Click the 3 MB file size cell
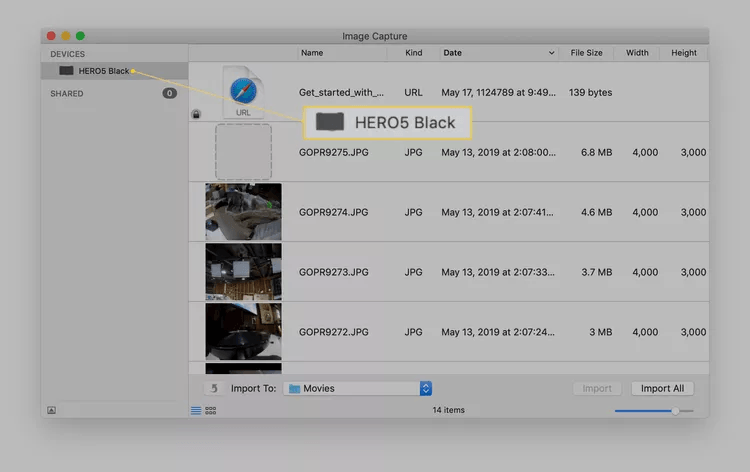This screenshot has width=750, height=472. click(x=600, y=332)
